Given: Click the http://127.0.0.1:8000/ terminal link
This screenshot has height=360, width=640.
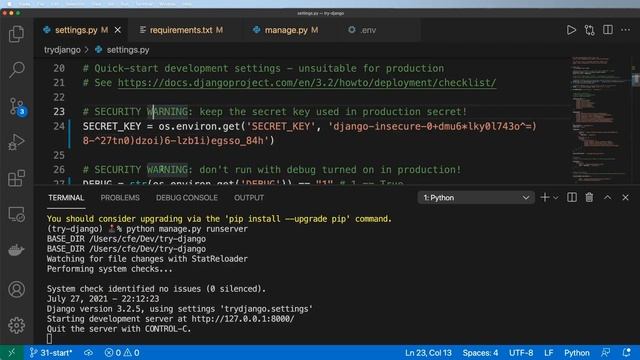Looking at the screenshot, I should (x=243, y=319).
